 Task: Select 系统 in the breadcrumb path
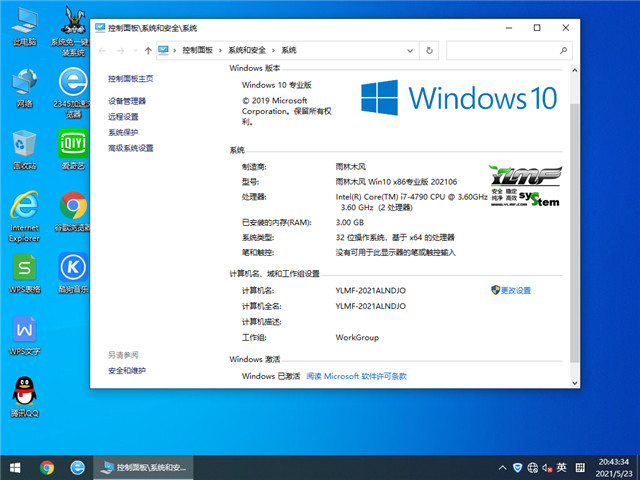[289, 50]
